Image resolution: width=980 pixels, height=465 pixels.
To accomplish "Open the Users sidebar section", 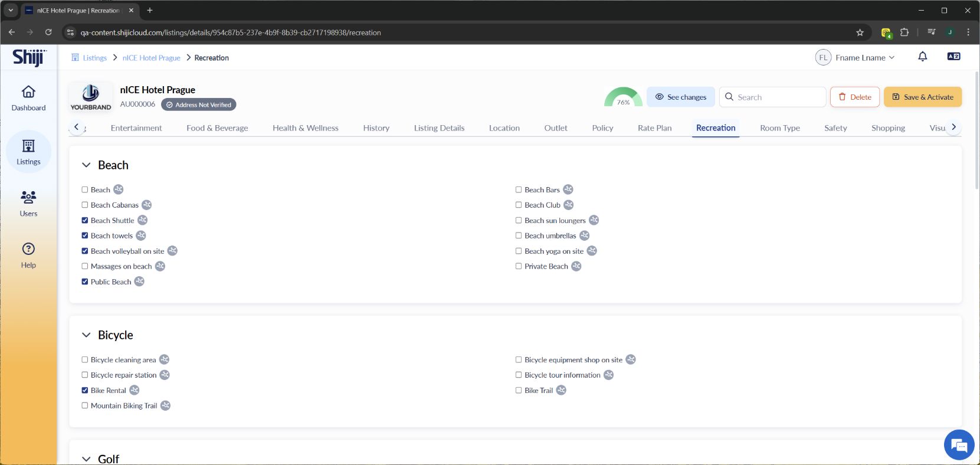I will point(28,204).
